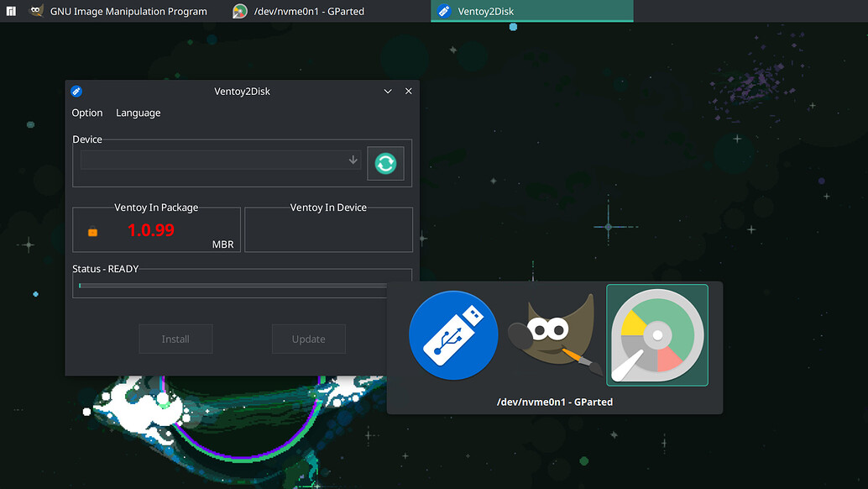
Task: Open the Option menu
Action: pyautogui.click(x=87, y=113)
